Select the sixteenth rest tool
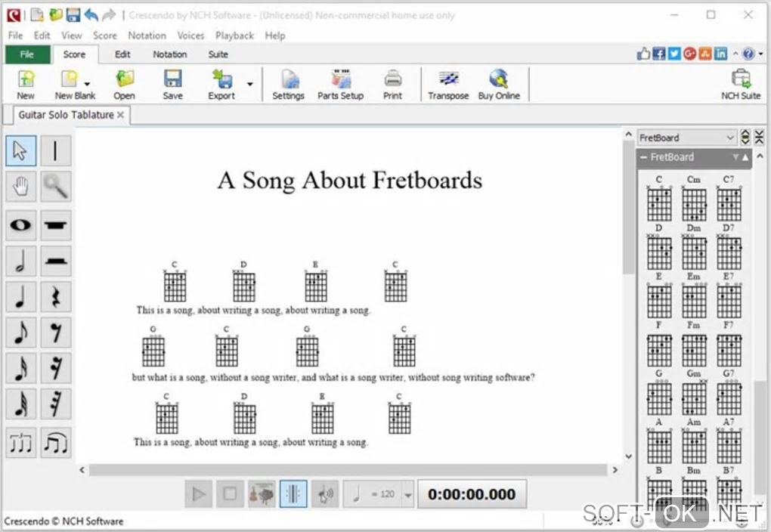Viewport: 771px width, 532px height. tap(56, 368)
